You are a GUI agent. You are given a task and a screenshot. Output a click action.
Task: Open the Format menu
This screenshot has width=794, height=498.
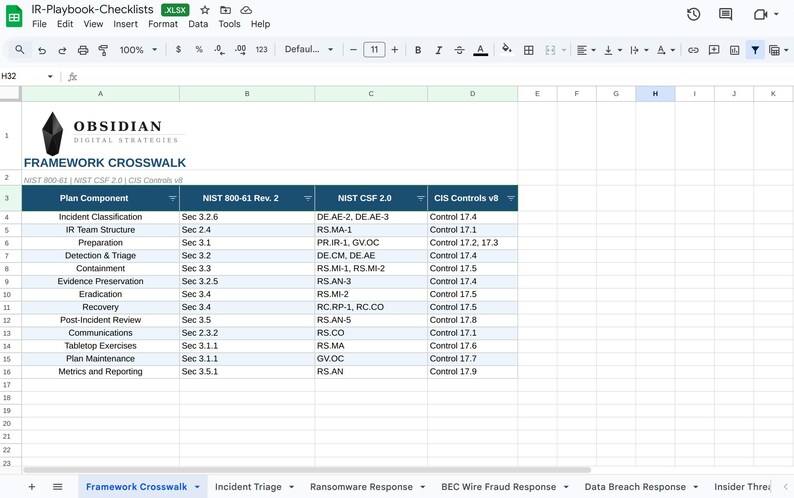pos(163,24)
